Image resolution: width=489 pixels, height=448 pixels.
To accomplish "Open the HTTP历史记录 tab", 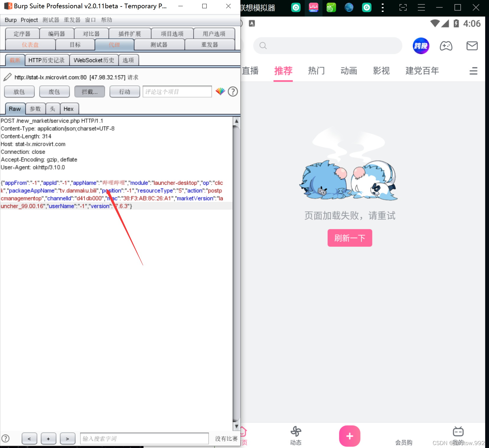I will click(x=47, y=60).
